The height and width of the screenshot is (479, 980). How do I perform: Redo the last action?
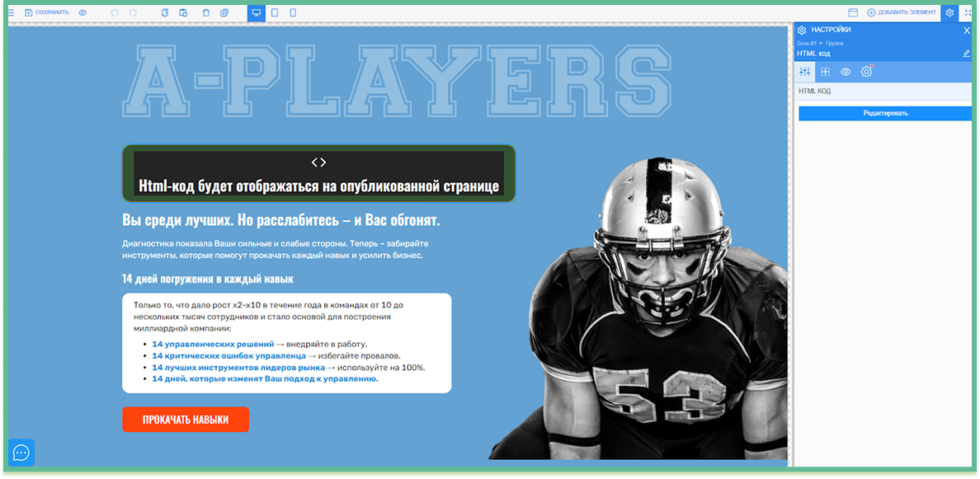click(x=134, y=12)
